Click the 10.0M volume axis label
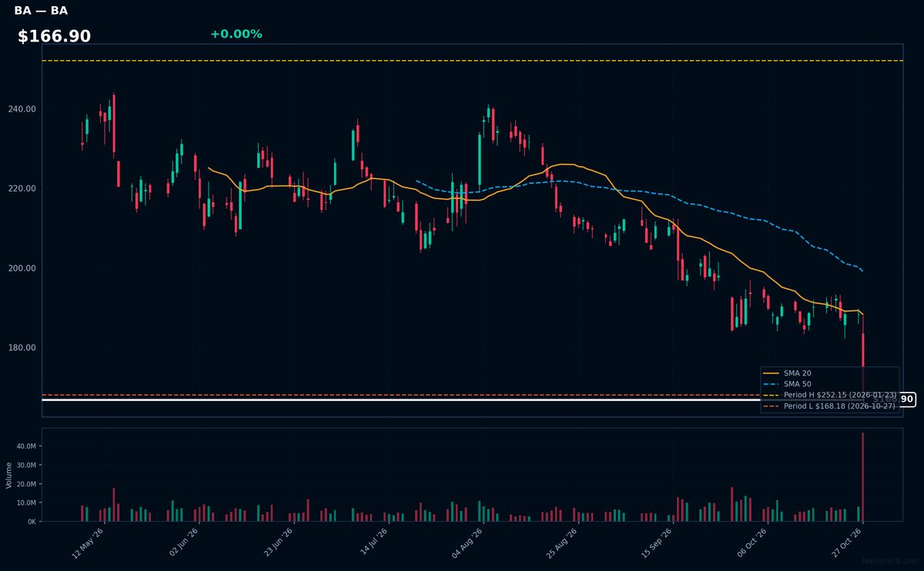Screen dimensions: 924x571 (27, 503)
